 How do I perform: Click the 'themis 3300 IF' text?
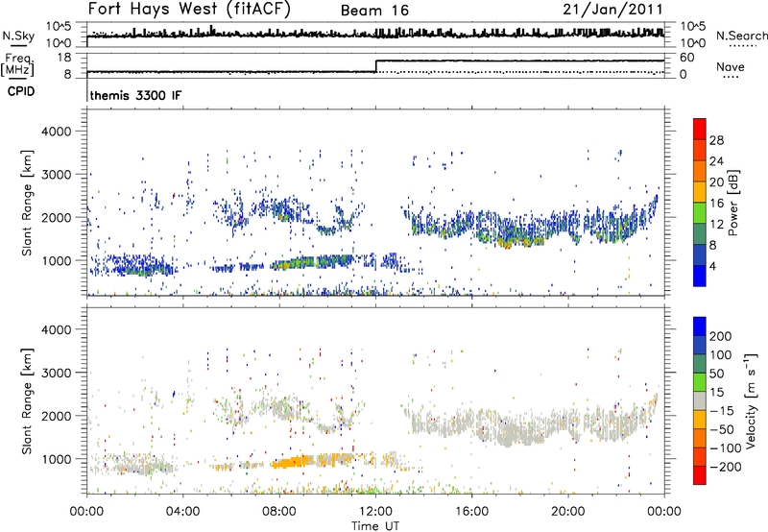(x=135, y=95)
